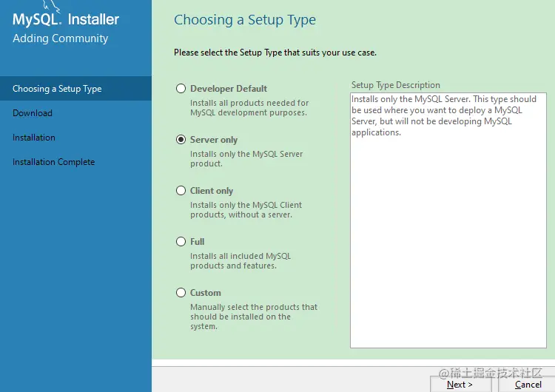
Task: Open the Choosing a Setup Type step
Action: (75, 89)
